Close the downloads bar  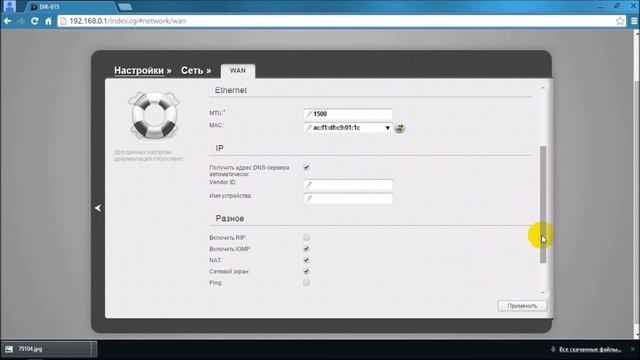633,349
